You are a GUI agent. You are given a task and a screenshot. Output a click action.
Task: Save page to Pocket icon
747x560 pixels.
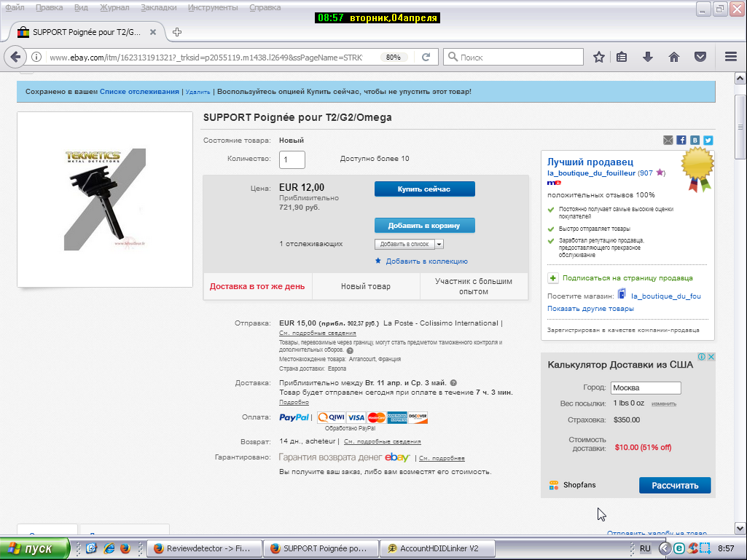coord(700,57)
